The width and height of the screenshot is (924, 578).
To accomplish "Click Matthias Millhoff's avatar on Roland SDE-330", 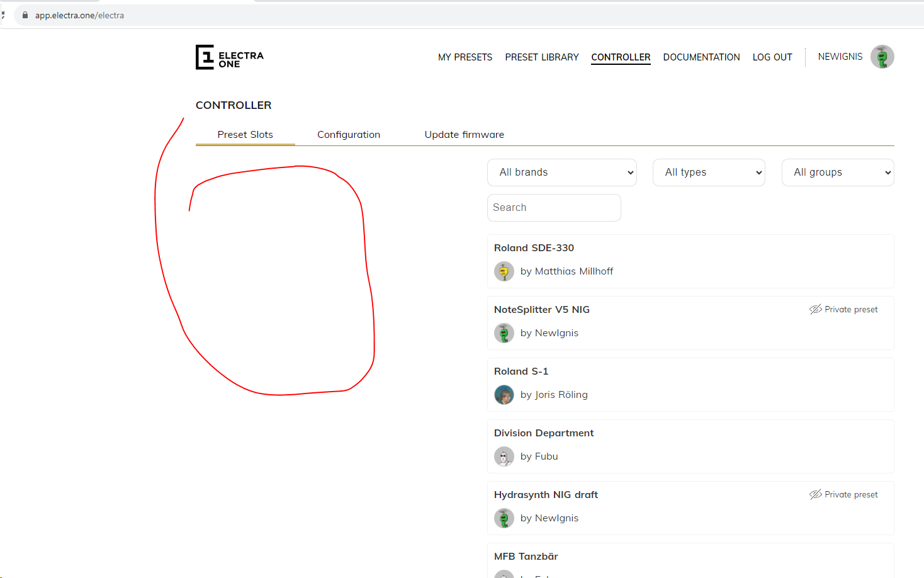I will (504, 271).
